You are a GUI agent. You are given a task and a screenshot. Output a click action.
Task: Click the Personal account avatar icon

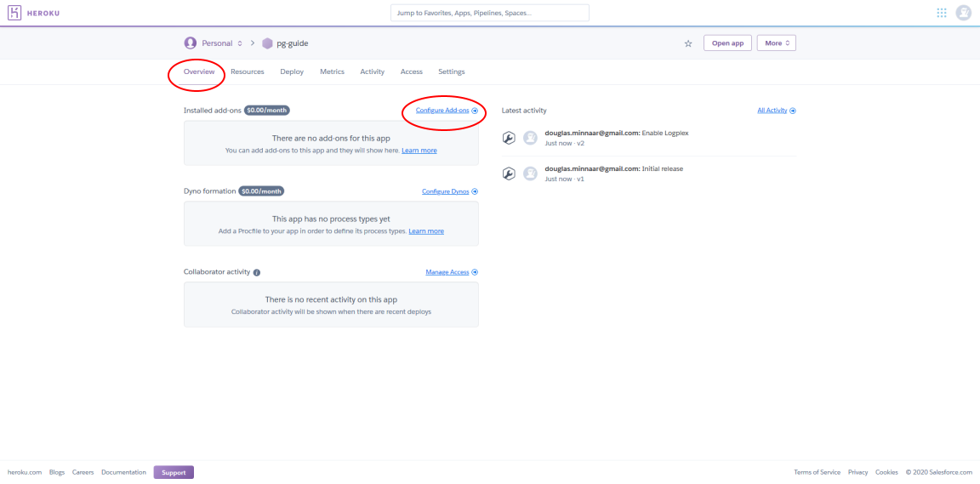click(190, 43)
